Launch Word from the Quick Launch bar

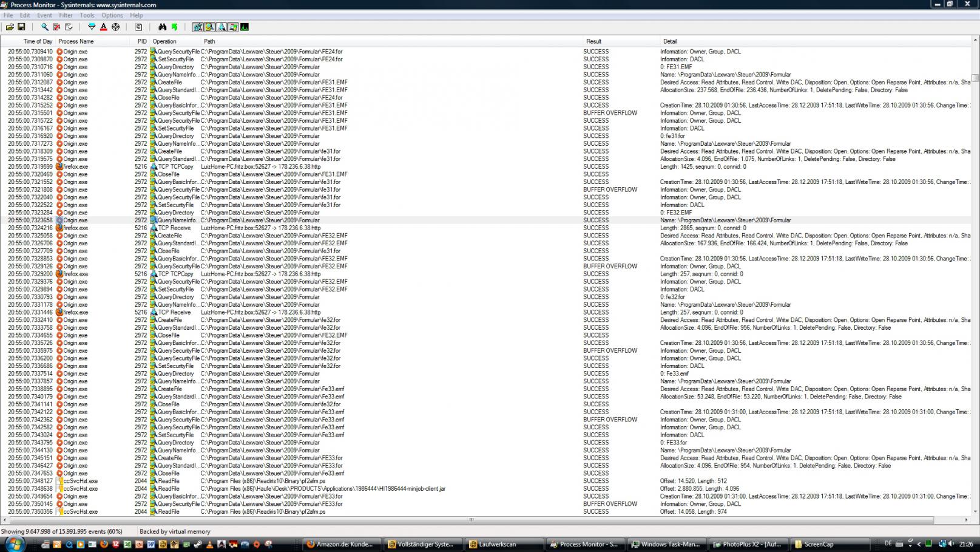(150, 545)
